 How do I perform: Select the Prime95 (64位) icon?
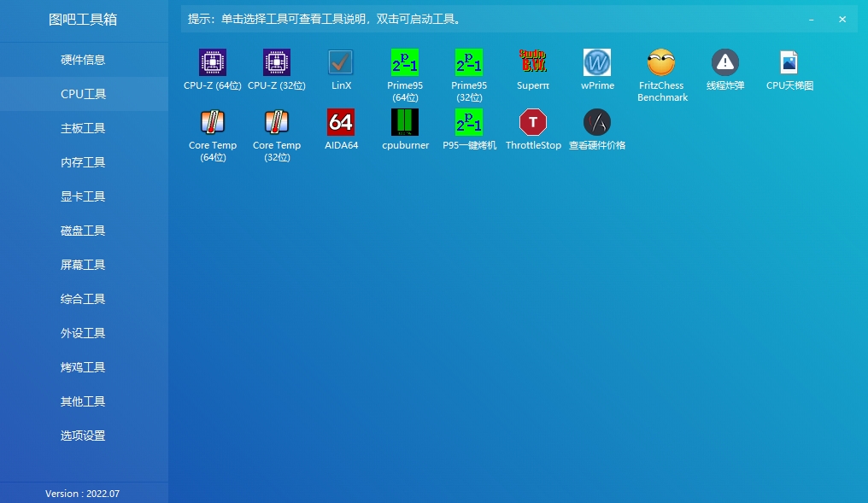click(x=405, y=62)
